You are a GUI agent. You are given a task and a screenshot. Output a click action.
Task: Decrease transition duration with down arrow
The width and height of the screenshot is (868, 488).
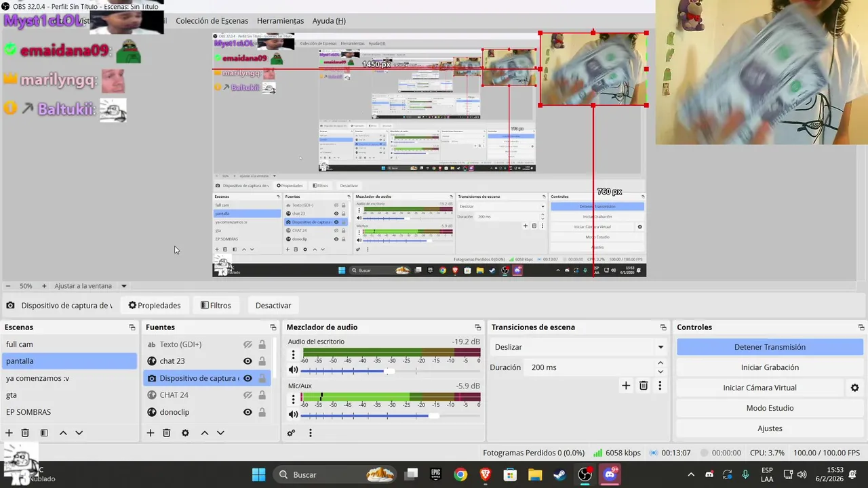(660, 371)
